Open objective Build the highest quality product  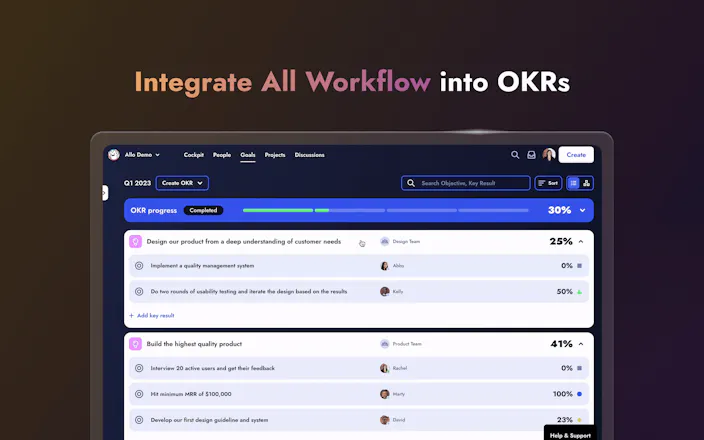tap(194, 344)
